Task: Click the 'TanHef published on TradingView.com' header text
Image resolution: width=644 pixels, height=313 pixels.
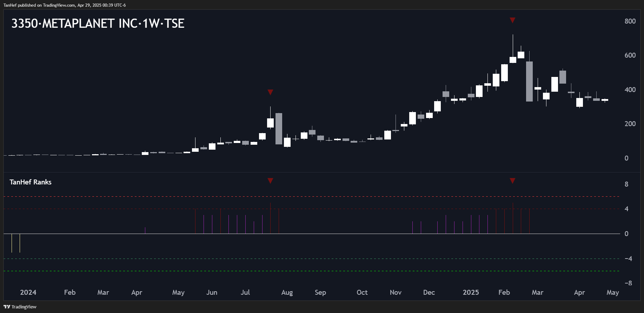Action: (65, 5)
